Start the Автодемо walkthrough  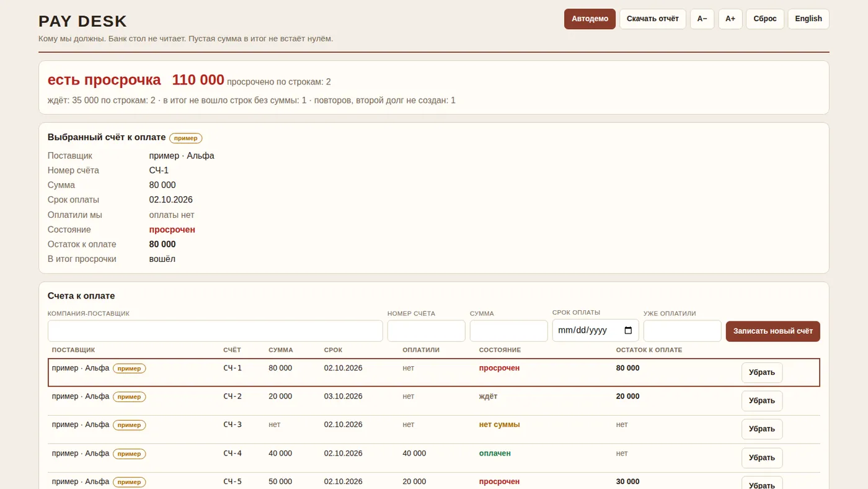pyautogui.click(x=590, y=19)
